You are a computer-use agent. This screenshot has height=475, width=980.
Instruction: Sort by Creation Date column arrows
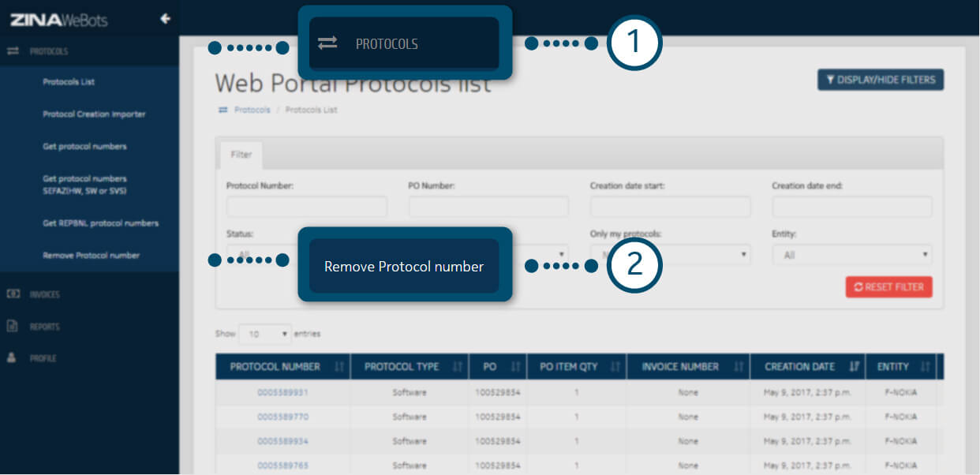click(854, 367)
